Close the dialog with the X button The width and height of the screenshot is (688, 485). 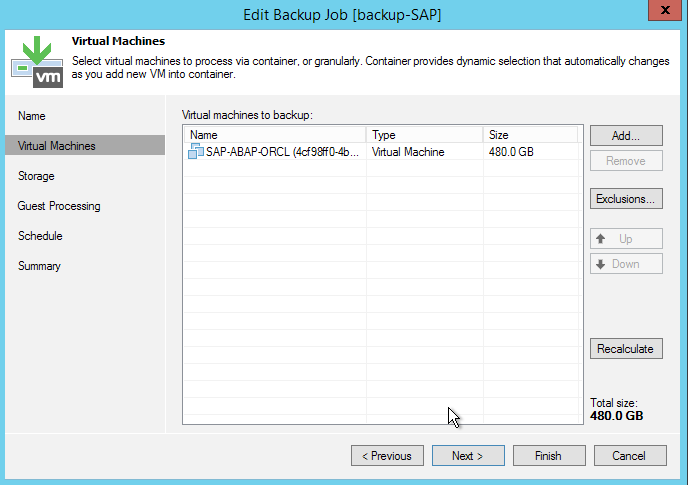(665, 10)
